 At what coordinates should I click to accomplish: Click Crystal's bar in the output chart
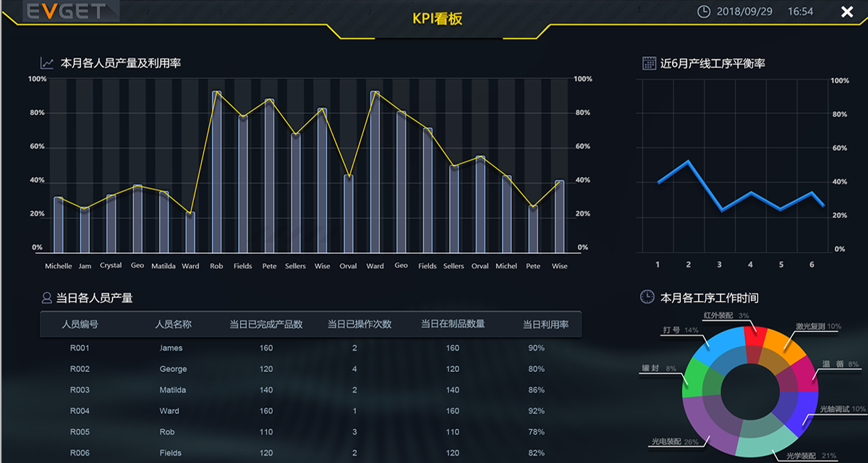(x=111, y=223)
